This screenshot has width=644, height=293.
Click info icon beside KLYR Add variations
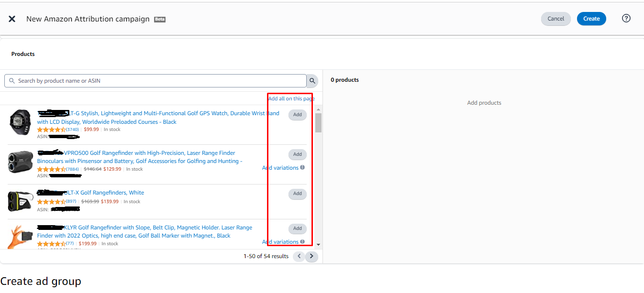(x=302, y=242)
